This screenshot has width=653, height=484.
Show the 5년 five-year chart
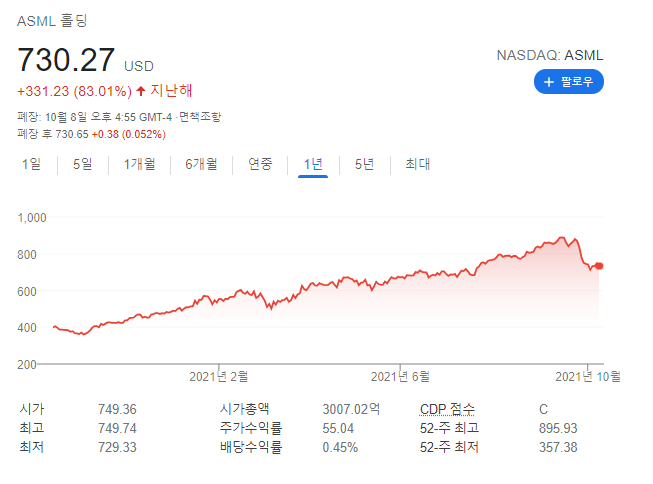364,164
